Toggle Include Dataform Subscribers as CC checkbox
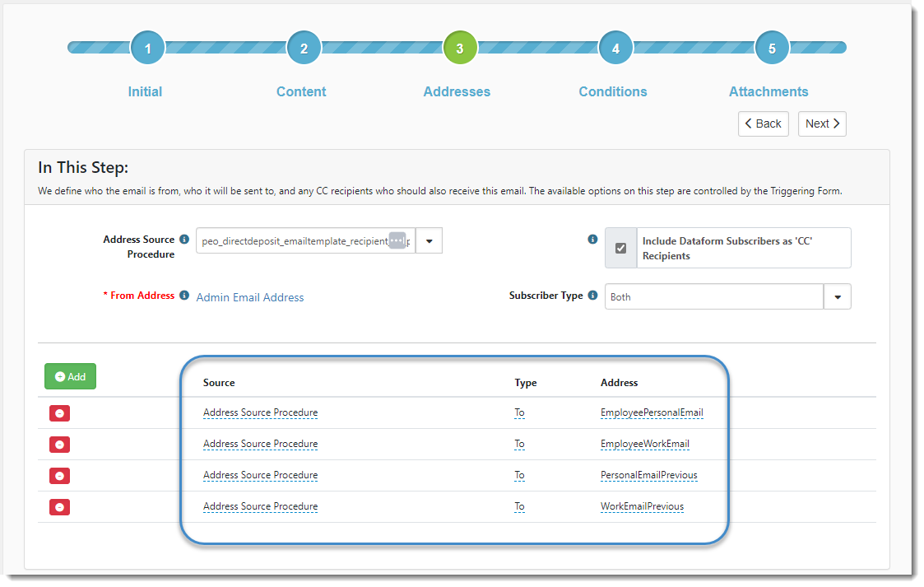 (x=621, y=248)
